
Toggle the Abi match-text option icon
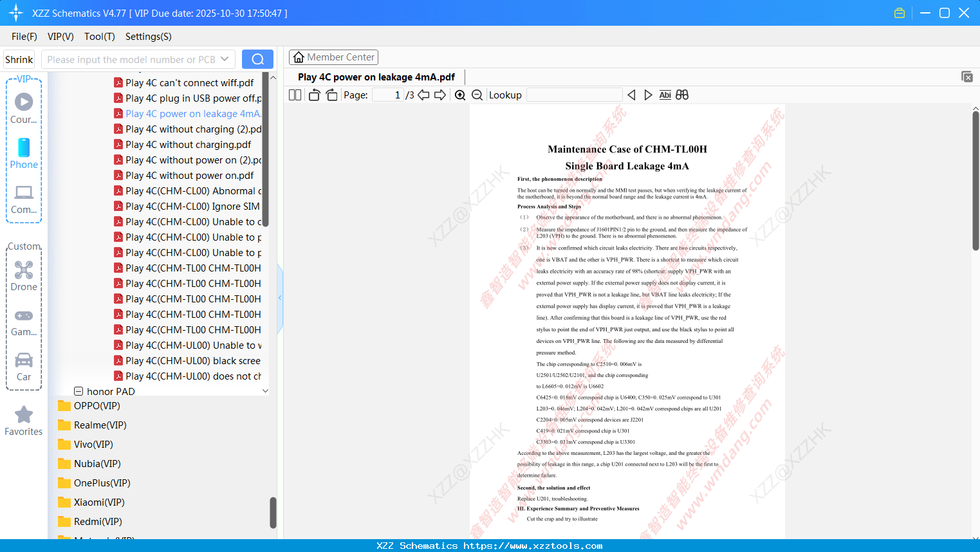(x=665, y=95)
